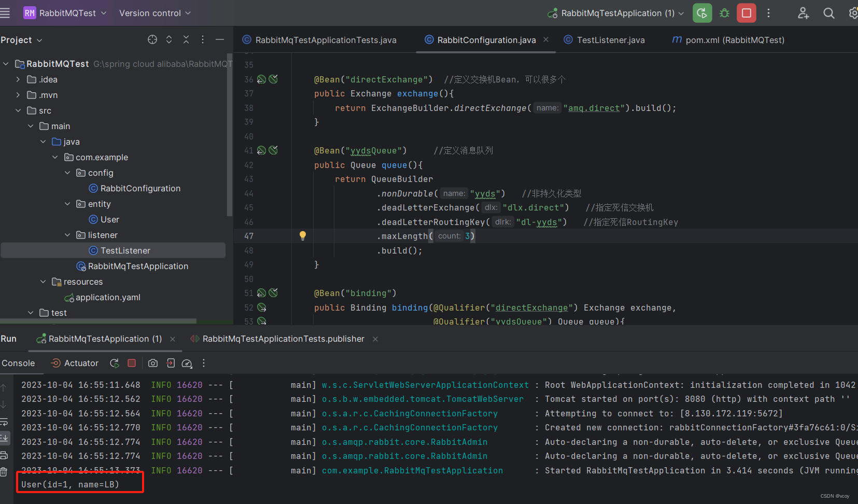Collapse the listener package
The width and height of the screenshot is (858, 504).
tap(67, 235)
